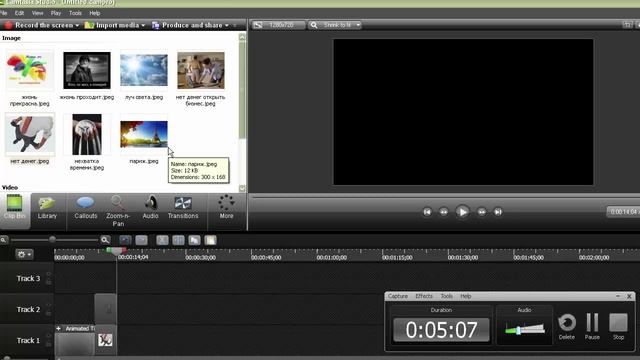Open the Shrink to fit zoom dropdown
Screen dimensions: 640x360
click(x=336, y=25)
